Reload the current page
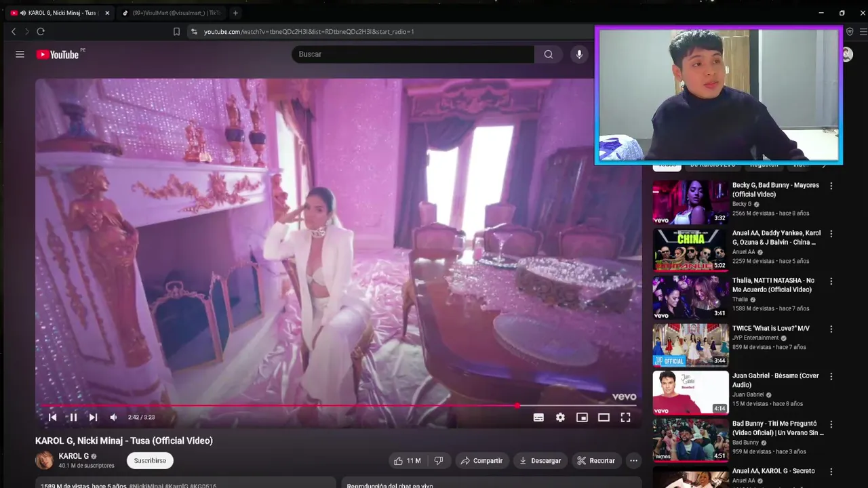The height and width of the screenshot is (488, 868). (x=41, y=32)
